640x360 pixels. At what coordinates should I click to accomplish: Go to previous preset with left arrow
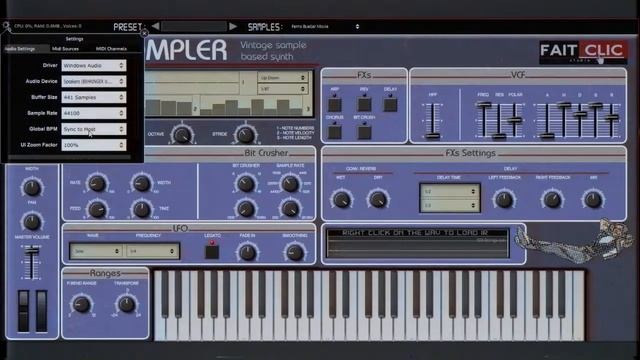[x=156, y=27]
